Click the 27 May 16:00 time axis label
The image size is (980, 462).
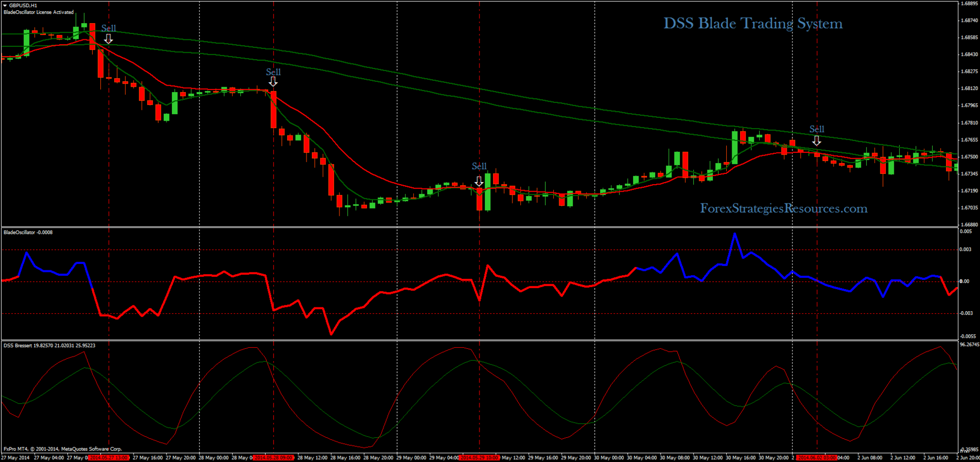(x=148, y=458)
